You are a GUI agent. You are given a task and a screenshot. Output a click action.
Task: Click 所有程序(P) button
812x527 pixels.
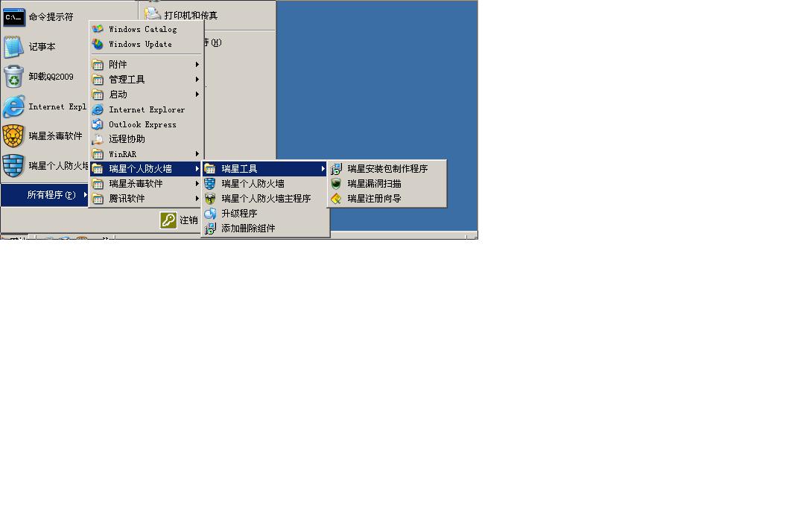coord(45,195)
